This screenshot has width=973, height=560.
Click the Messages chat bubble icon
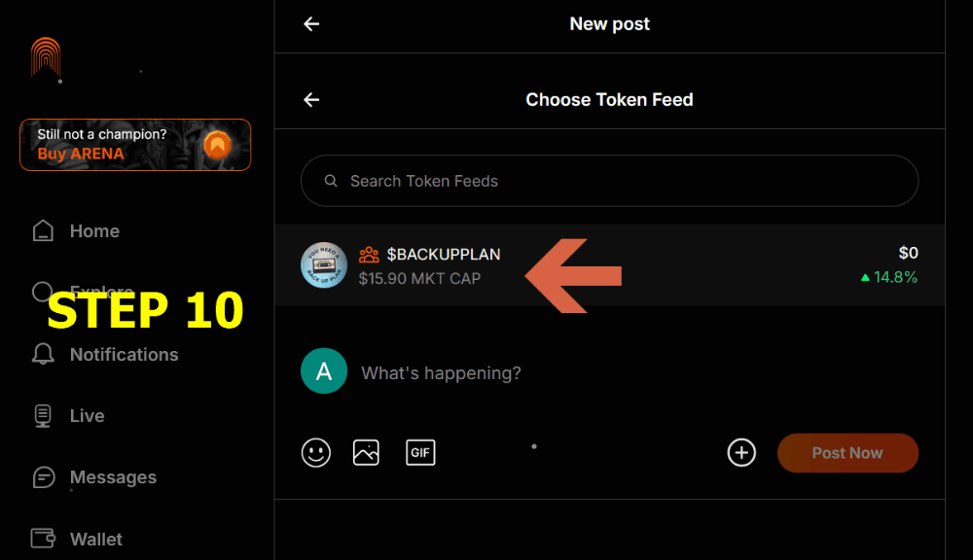click(43, 477)
